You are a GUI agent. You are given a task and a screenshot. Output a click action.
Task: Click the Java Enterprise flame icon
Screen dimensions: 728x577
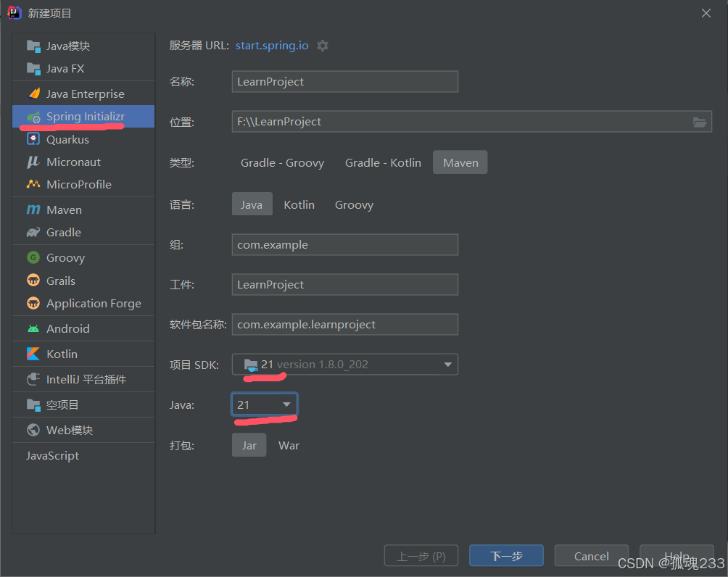click(x=34, y=94)
